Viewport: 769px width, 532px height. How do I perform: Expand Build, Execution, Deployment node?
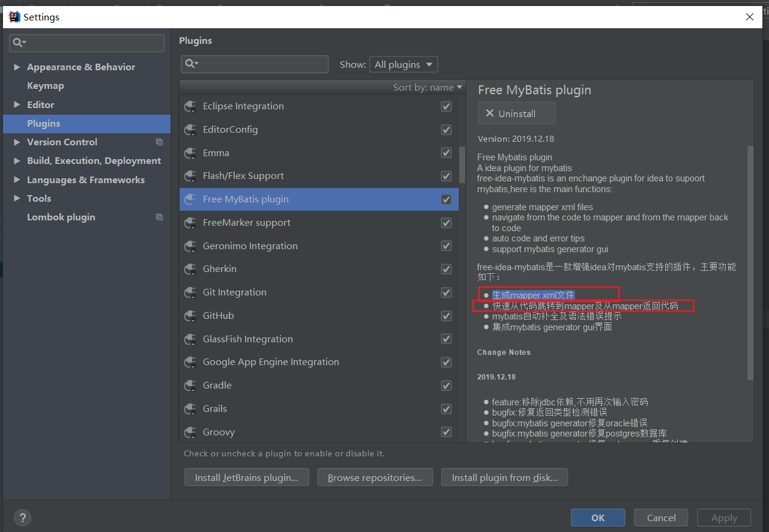click(17, 161)
